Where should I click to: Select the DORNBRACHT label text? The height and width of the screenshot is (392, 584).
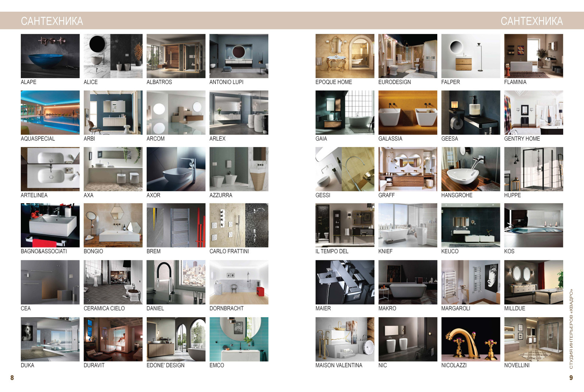[x=226, y=308]
